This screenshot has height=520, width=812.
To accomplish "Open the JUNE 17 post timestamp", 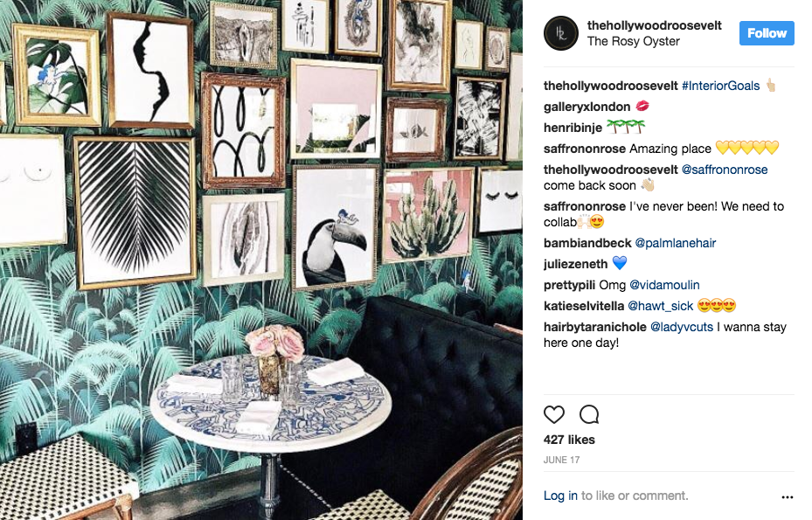I will coord(561,460).
